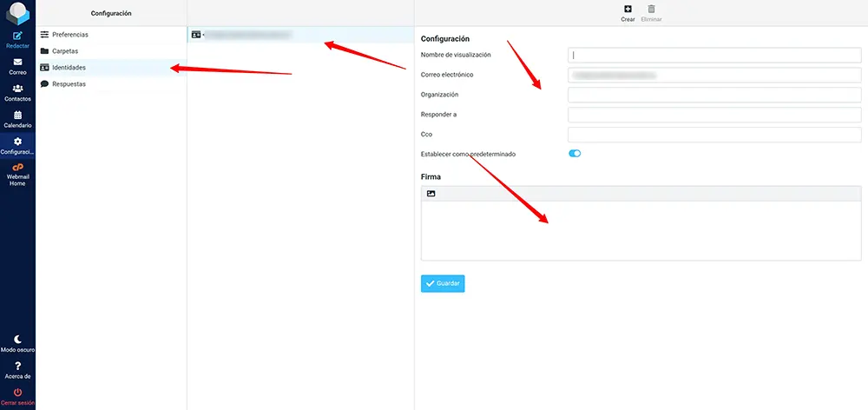Open Carpetas settings section
868x410 pixels.
point(64,51)
